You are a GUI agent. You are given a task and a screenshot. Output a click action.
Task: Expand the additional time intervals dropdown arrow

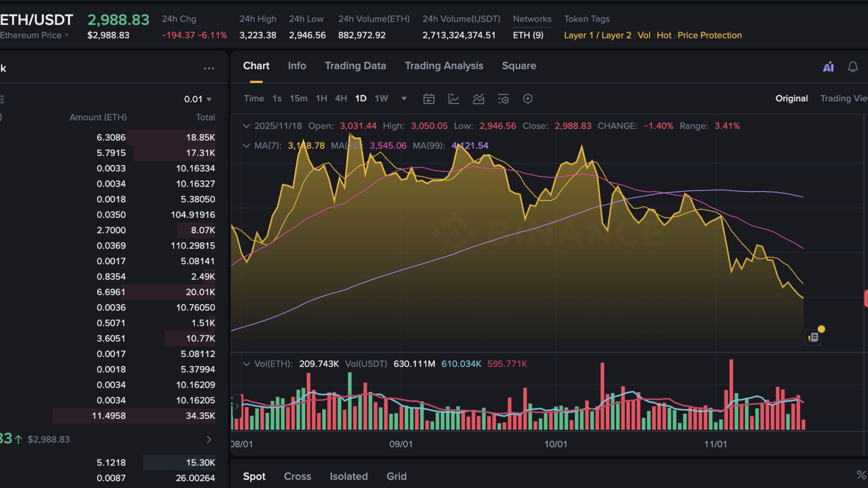click(x=404, y=99)
